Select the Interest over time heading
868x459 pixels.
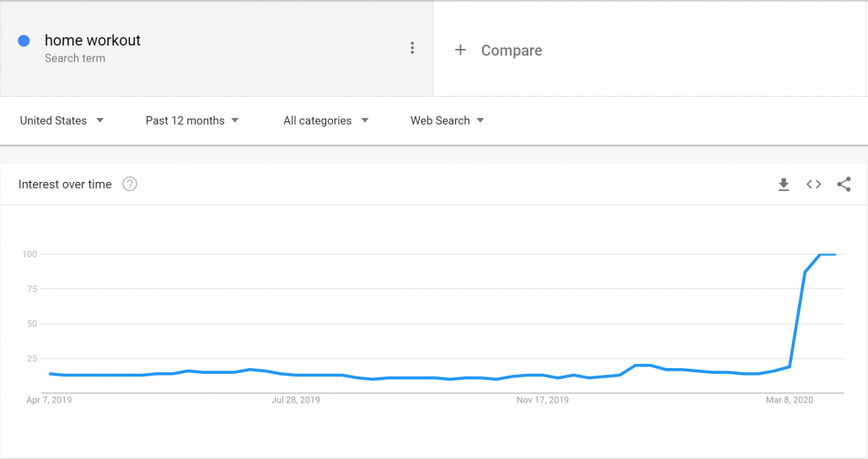65,184
